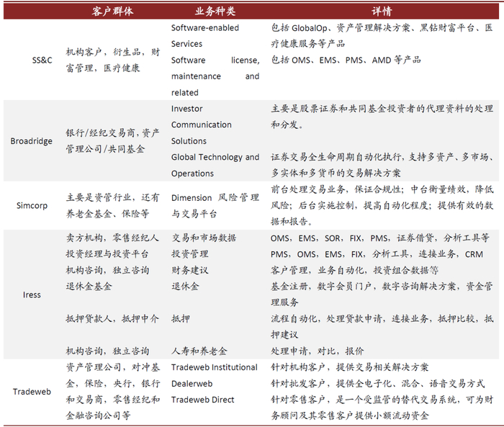Click 针对机构客户,提供交易相关解决方案
The image size is (504, 427).
point(350,367)
